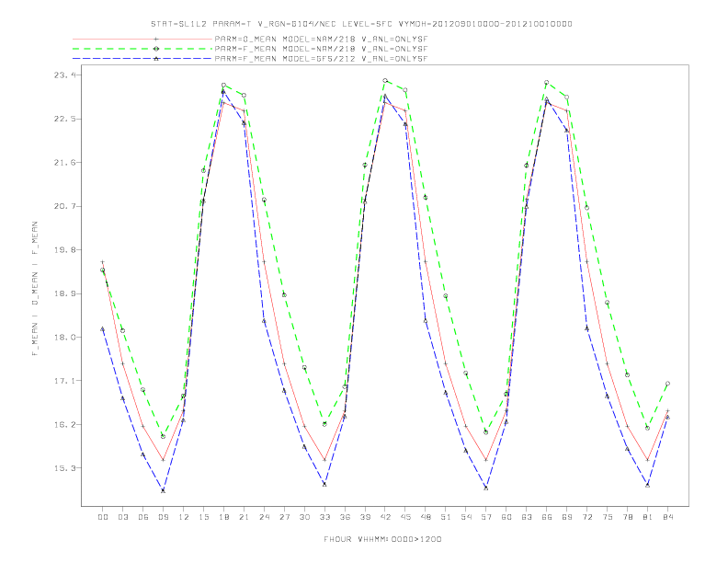Screen dimensions: 728x563
Task: Select the blue F_MEAN GFS/212 legend label
Action: (321, 59)
